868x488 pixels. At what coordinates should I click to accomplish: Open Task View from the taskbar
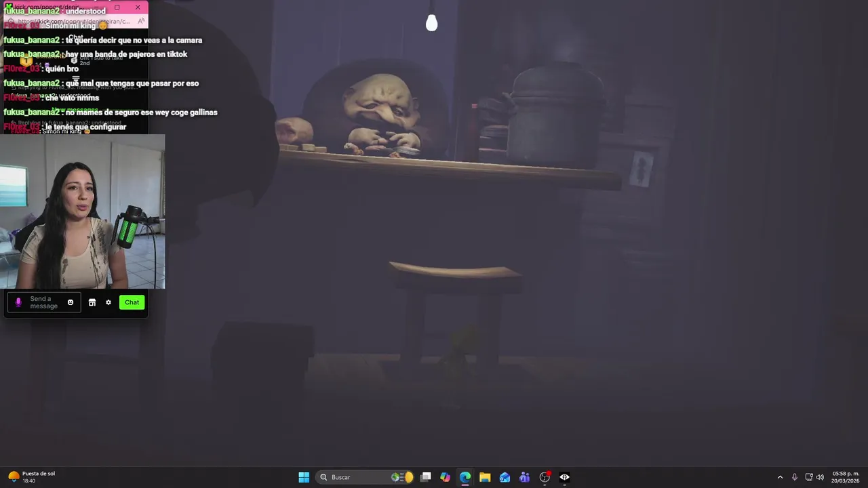(x=426, y=477)
